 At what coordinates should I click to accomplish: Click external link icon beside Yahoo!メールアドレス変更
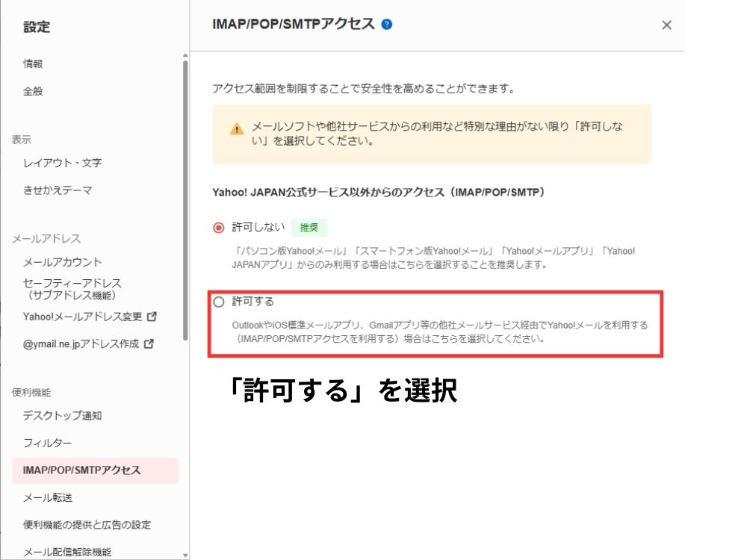(152, 317)
